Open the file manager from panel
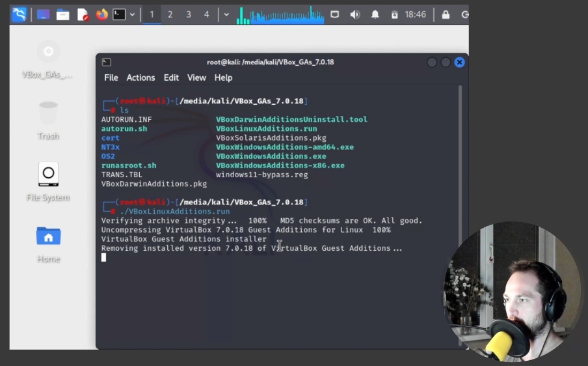Screen dimensions: 588x366 pyautogui.click(x=62, y=14)
